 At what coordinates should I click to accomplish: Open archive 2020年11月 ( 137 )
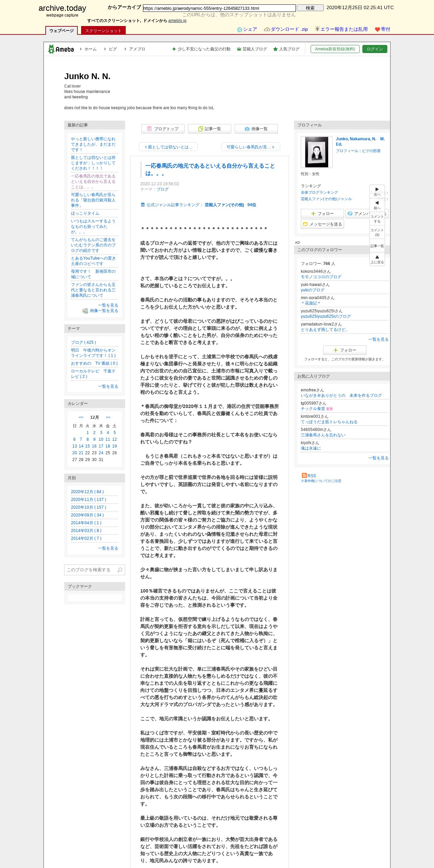(x=89, y=500)
